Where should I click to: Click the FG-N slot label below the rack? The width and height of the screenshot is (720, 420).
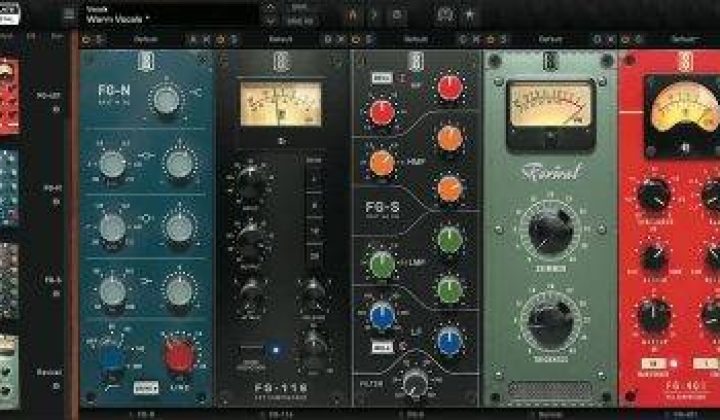click(x=144, y=414)
